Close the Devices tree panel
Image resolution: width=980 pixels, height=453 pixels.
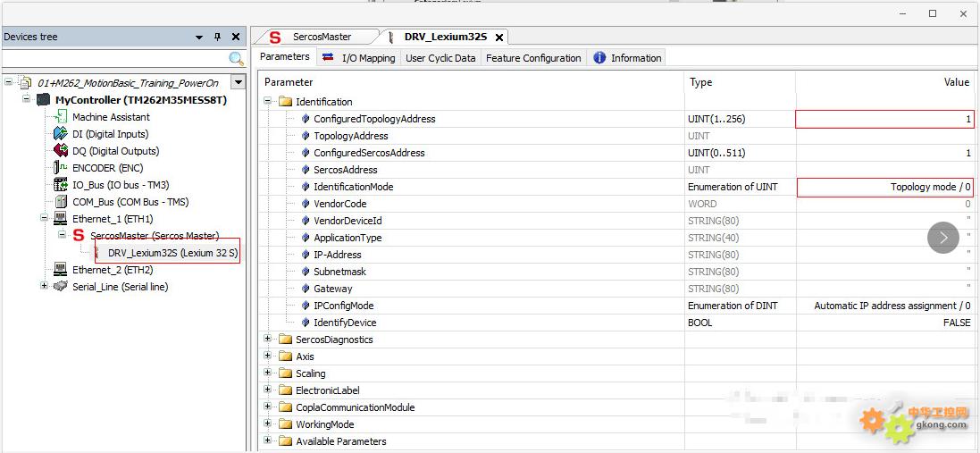point(236,37)
